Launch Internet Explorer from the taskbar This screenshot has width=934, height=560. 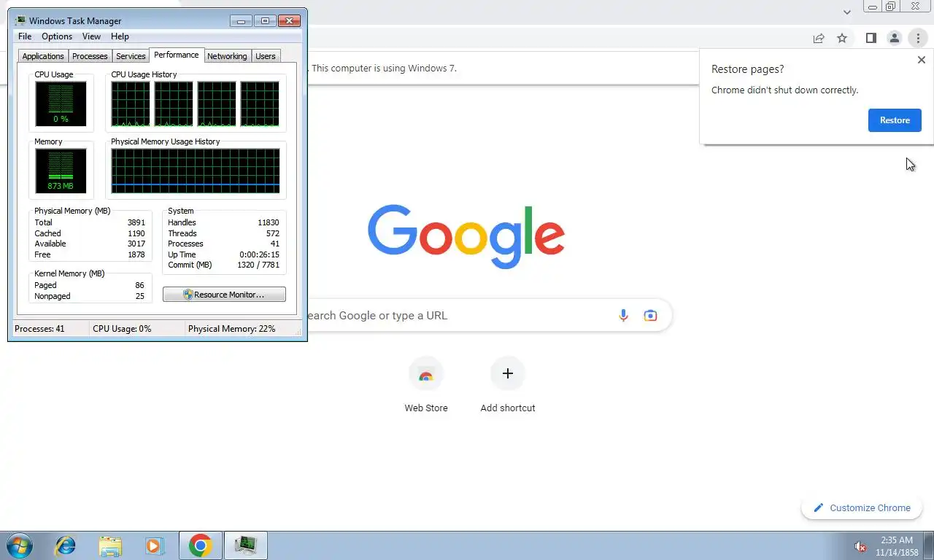pyautogui.click(x=66, y=545)
